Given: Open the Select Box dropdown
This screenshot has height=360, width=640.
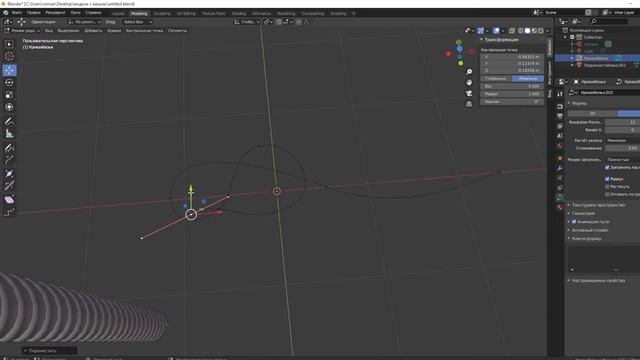Looking at the screenshot, I should 138,22.
